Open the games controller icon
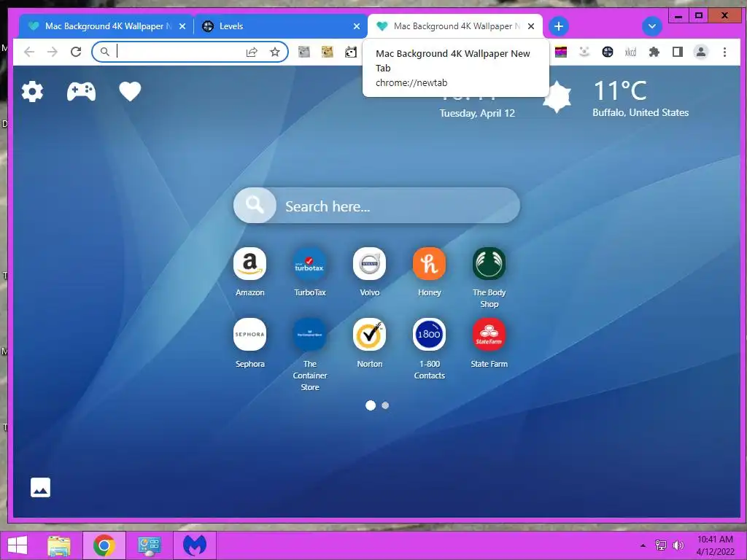This screenshot has height=560, width=747. (x=81, y=91)
